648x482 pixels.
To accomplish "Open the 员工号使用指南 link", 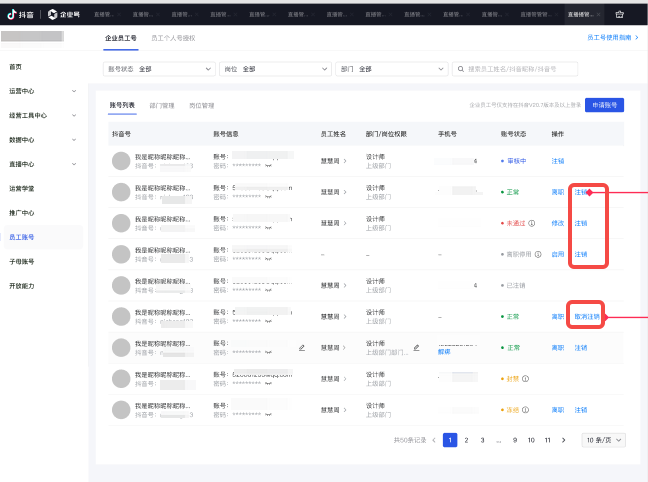I will [x=612, y=38].
